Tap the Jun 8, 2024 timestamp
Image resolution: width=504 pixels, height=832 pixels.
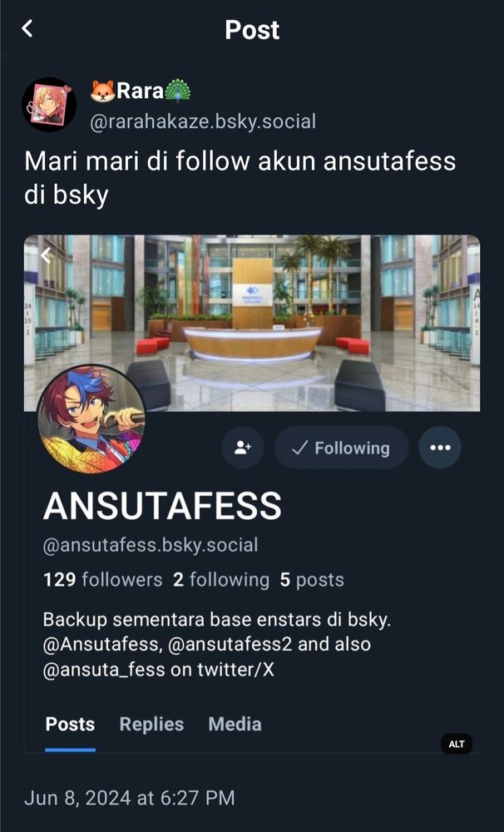(x=130, y=798)
